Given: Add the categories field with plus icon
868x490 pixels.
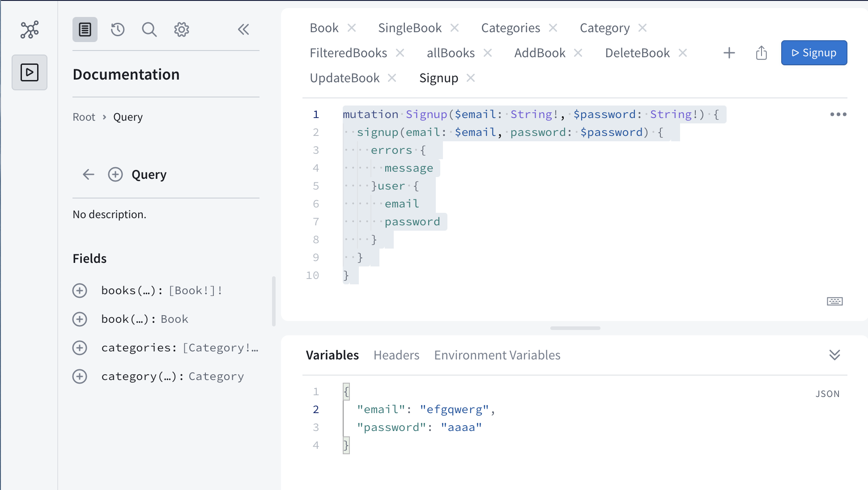Looking at the screenshot, I should point(80,348).
